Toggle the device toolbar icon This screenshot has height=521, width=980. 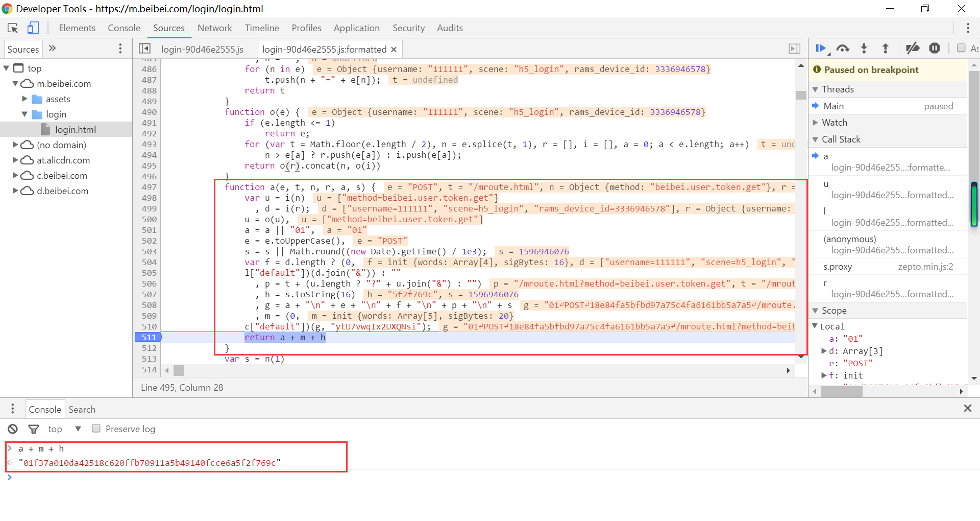[33, 28]
